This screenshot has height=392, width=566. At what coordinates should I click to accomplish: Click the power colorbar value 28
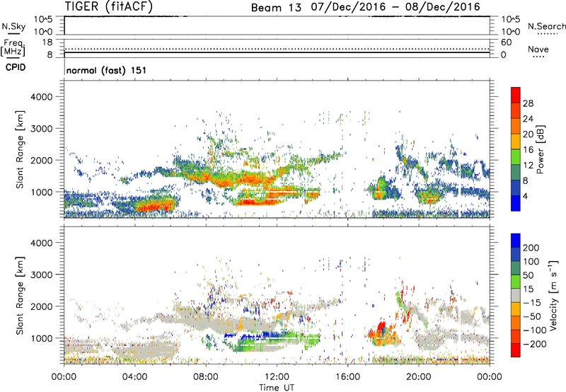(x=528, y=103)
